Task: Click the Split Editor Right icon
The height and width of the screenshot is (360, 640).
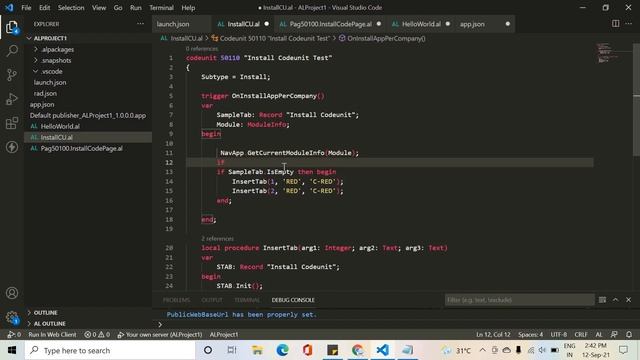Action: pyautogui.click(x=616, y=24)
